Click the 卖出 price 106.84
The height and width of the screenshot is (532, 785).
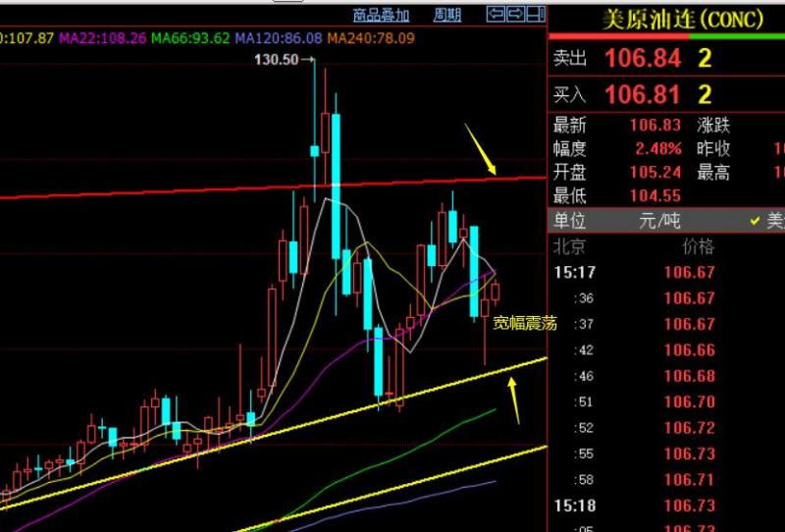point(643,58)
